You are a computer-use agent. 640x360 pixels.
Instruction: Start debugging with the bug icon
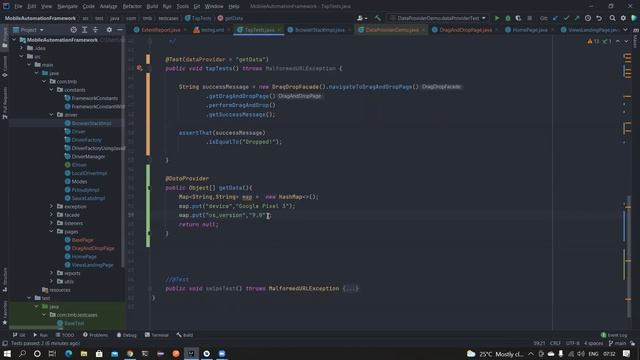click(508, 18)
